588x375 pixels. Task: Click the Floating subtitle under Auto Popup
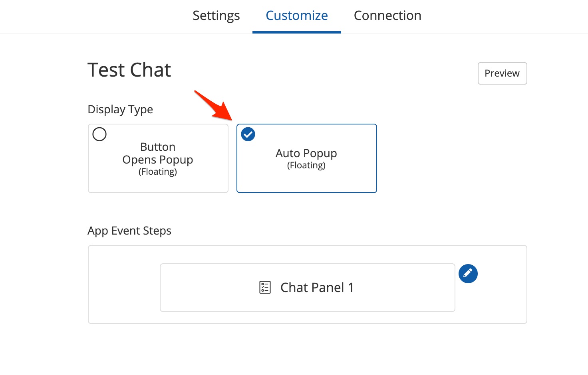click(x=306, y=165)
